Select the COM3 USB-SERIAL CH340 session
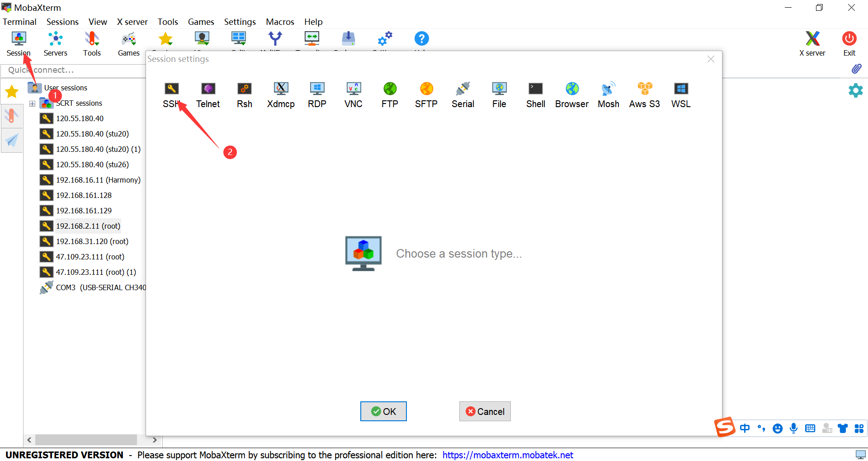The image size is (868, 461). (93, 287)
